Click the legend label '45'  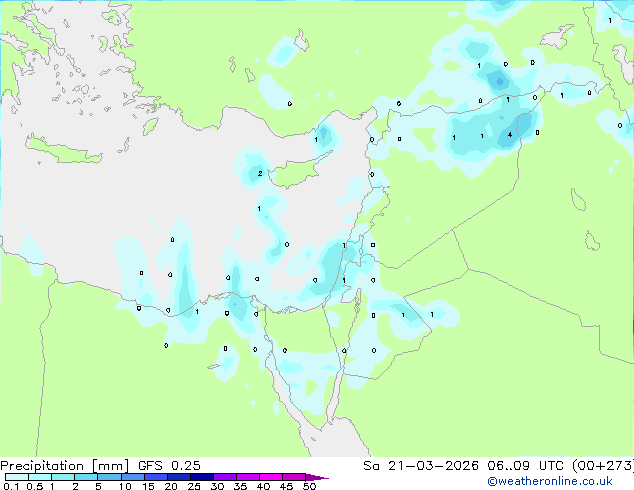pyautogui.click(x=286, y=486)
